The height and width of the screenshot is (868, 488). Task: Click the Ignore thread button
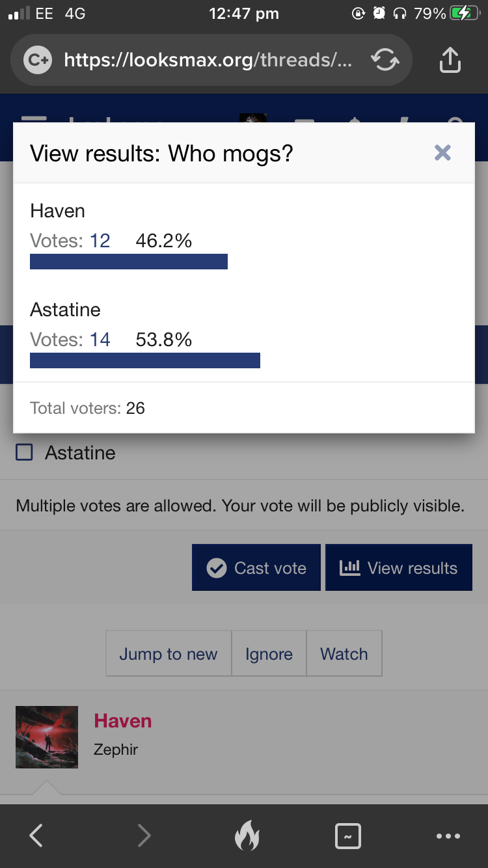(269, 654)
